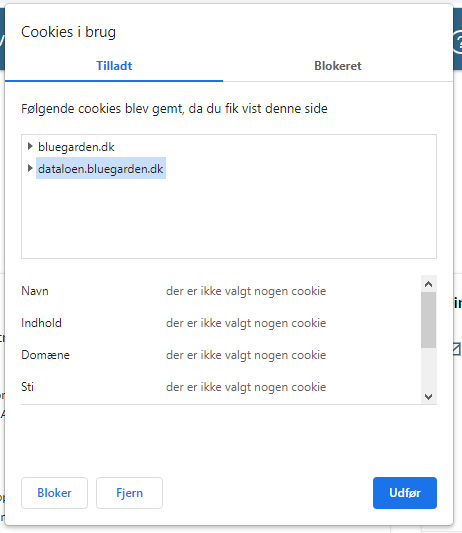Open the Blokeret tab
Image resolution: width=462 pixels, height=533 pixels.
point(338,66)
